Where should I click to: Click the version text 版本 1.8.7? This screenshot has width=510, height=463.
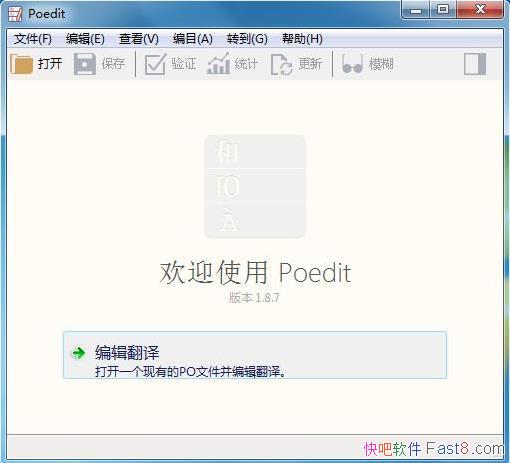coord(254,297)
